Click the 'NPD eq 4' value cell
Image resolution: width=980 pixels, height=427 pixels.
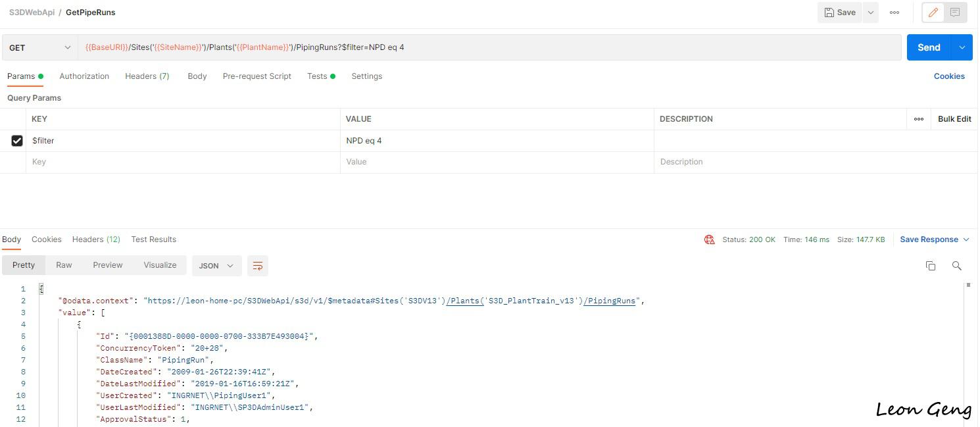coord(497,141)
